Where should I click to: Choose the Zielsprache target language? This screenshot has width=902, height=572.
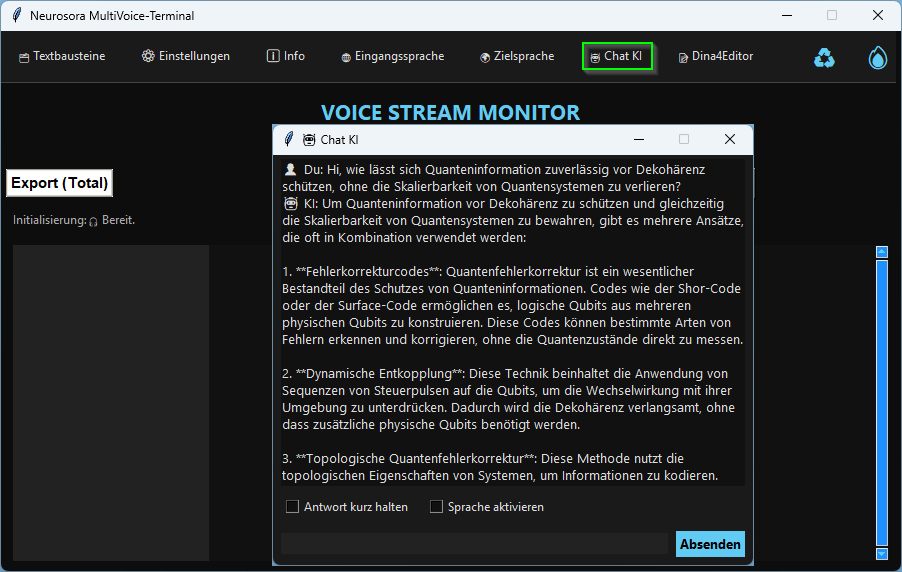pos(516,56)
